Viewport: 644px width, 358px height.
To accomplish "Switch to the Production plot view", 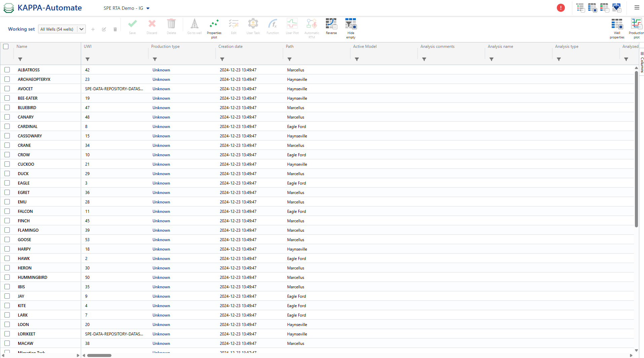I will tap(636, 28).
